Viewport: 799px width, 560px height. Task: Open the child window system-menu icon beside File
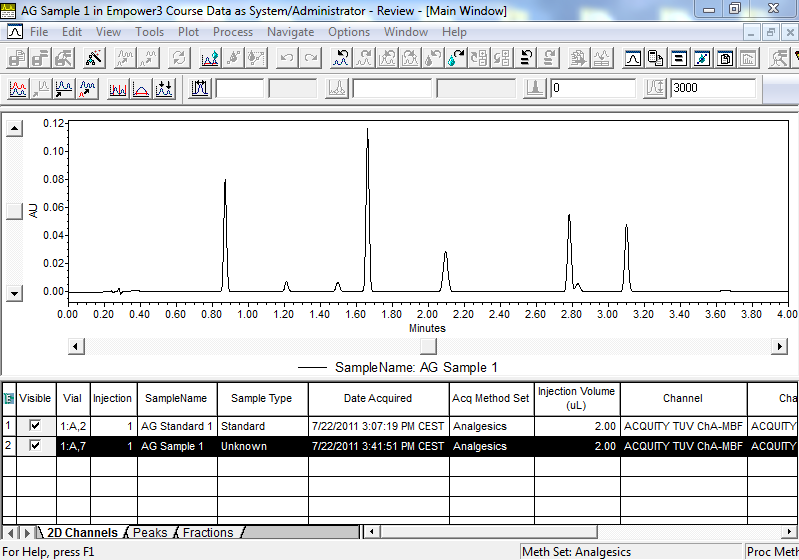[14, 32]
